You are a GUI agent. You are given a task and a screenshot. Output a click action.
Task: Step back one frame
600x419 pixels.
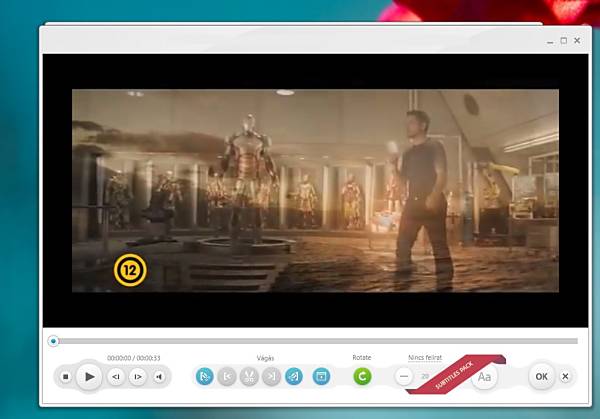click(116, 377)
